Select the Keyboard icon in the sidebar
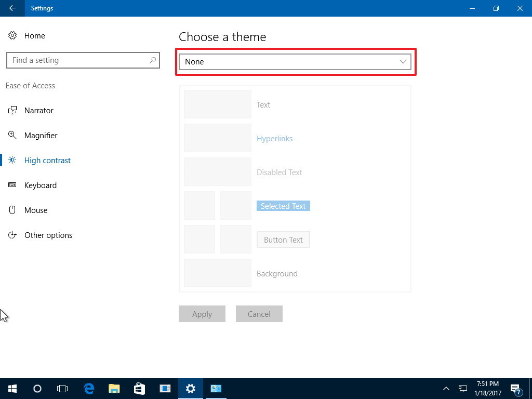532x399 pixels. click(x=12, y=185)
